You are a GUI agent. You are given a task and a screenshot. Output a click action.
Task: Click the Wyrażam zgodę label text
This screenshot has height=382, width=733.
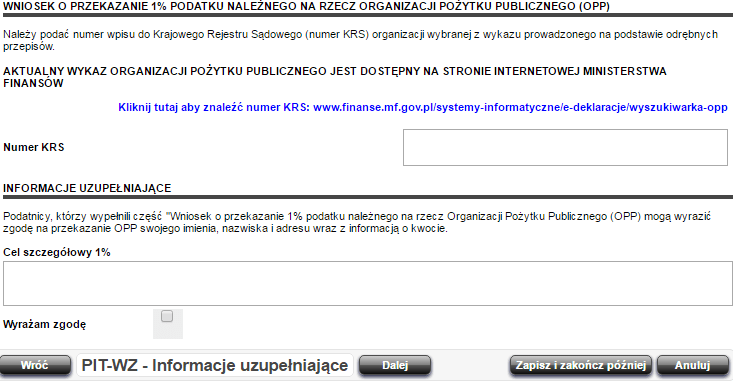coord(44,324)
